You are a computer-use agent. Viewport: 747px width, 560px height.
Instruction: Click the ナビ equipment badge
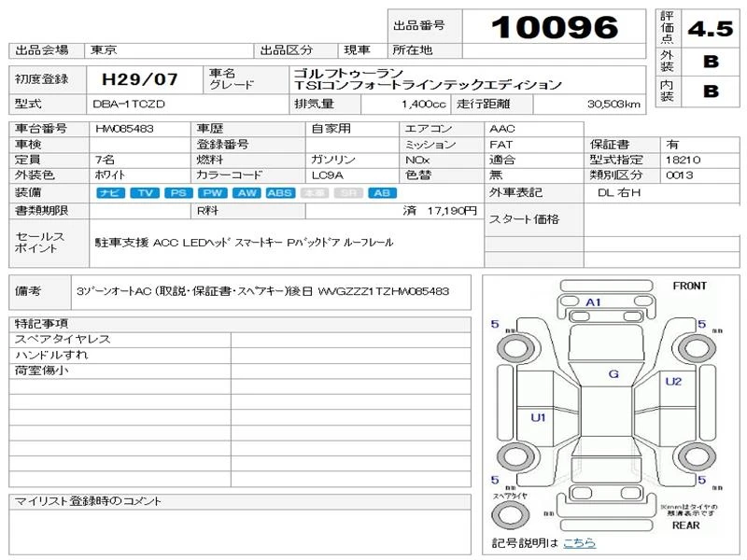point(110,193)
